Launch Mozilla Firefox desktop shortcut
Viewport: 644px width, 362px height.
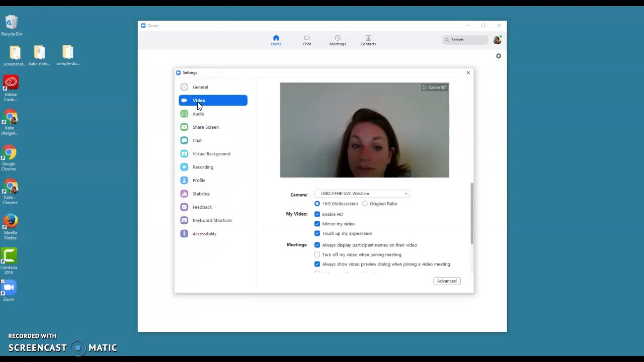tap(10, 227)
